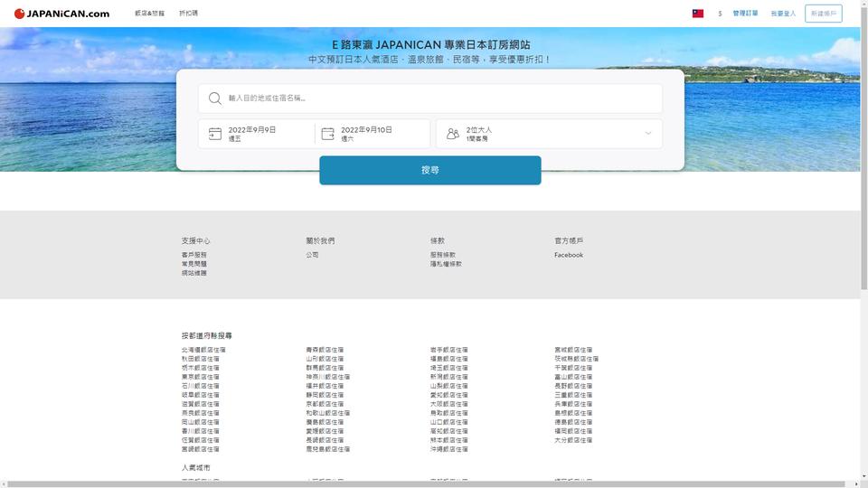Open 北海道飯店住宿 link
Image resolution: width=868 pixels, height=488 pixels.
tap(203, 350)
